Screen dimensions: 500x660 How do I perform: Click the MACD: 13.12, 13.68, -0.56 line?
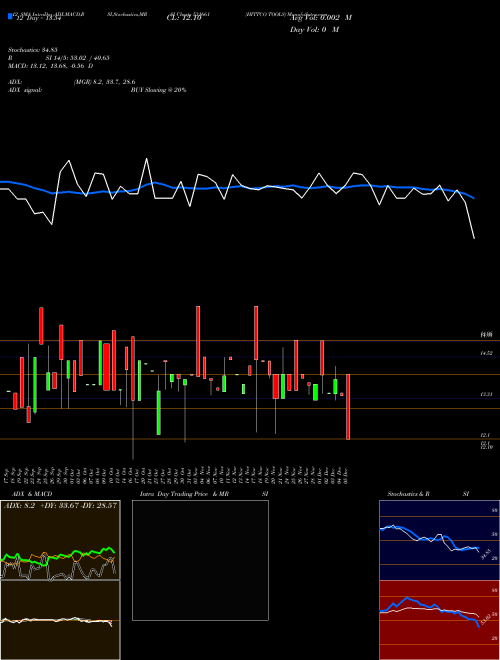[x=51, y=66]
